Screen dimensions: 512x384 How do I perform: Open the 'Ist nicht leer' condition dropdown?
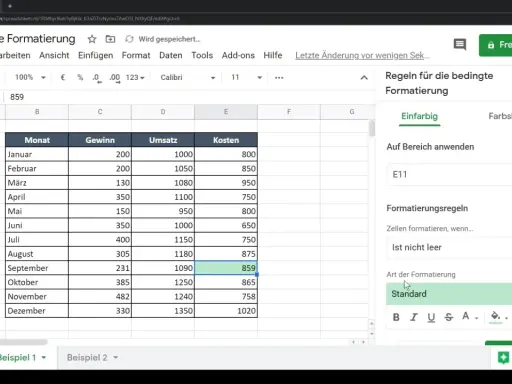(x=449, y=247)
